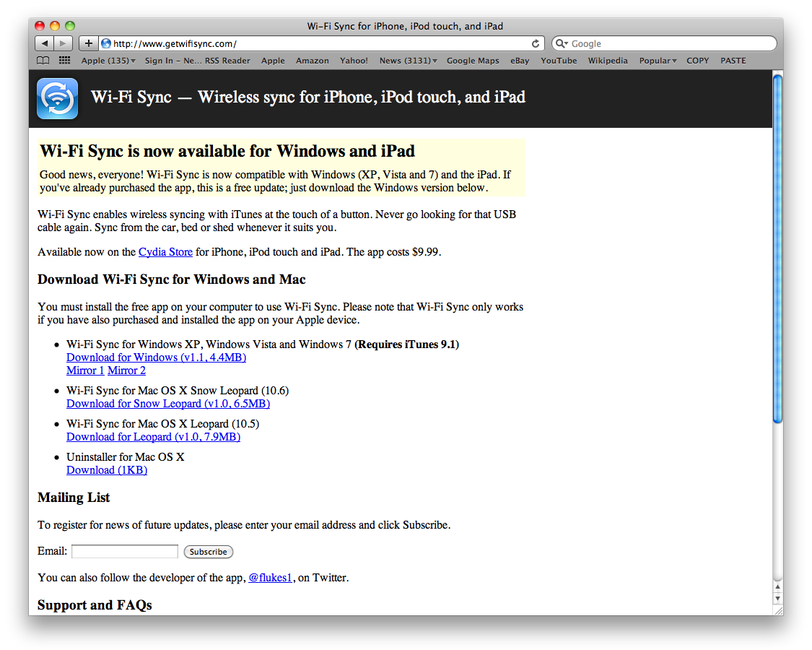Follow the Cydia Store link

pos(165,252)
